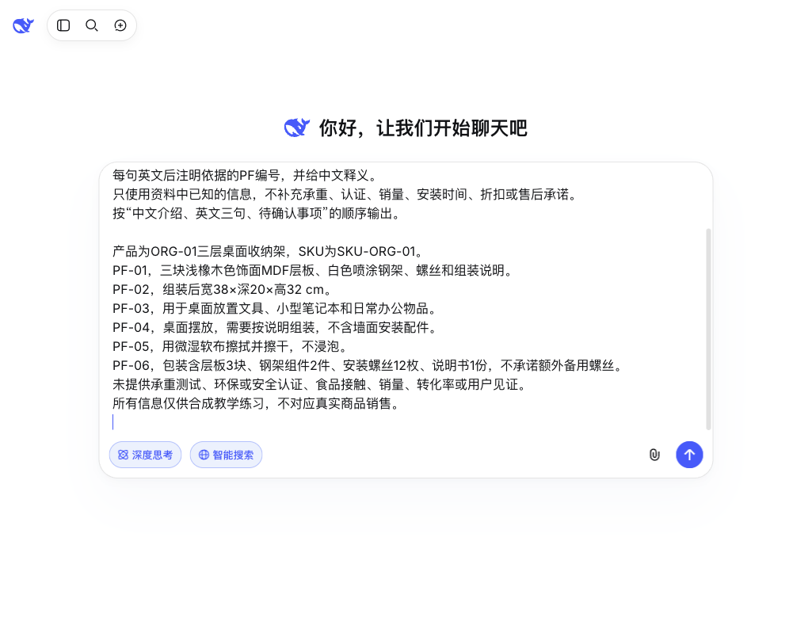Click the line starting "只使用资料中已知的信息"
This screenshot has width=812, height=644.
coord(346,195)
